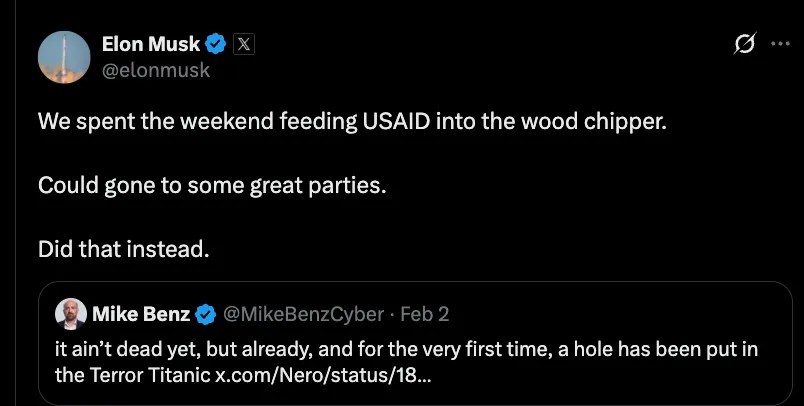Viewport: 804px width, 406px height.
Task: Open the Feb 2 timestamp of the quoted post
Action: click(425, 314)
